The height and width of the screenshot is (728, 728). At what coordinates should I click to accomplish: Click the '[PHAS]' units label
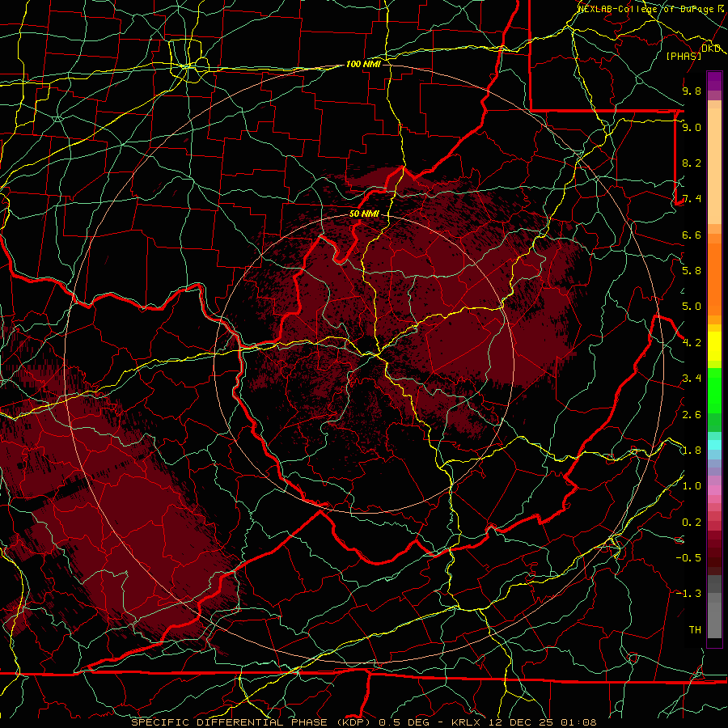pos(684,57)
